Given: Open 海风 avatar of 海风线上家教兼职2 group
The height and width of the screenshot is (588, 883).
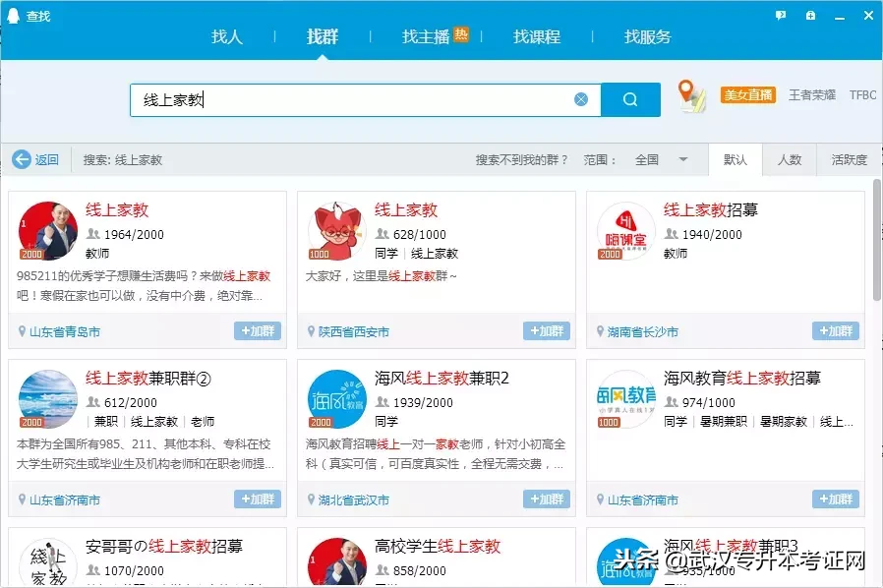Looking at the screenshot, I should (337, 399).
